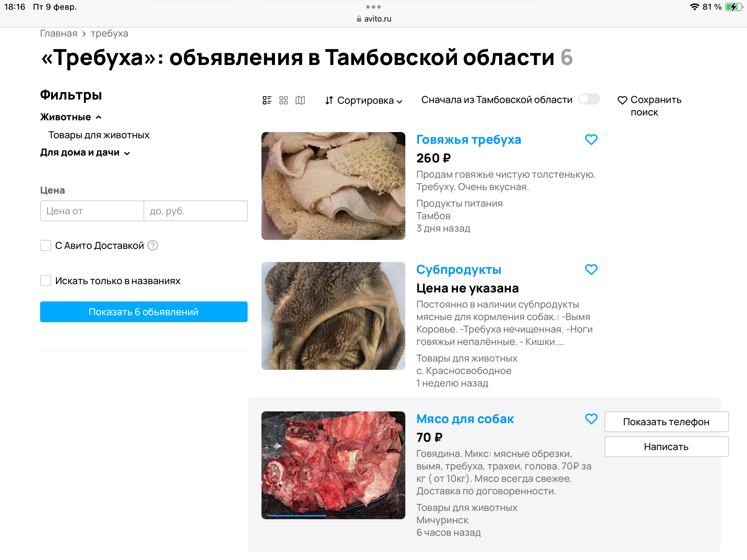Switch to list view icon
747x560 pixels.
267,100
